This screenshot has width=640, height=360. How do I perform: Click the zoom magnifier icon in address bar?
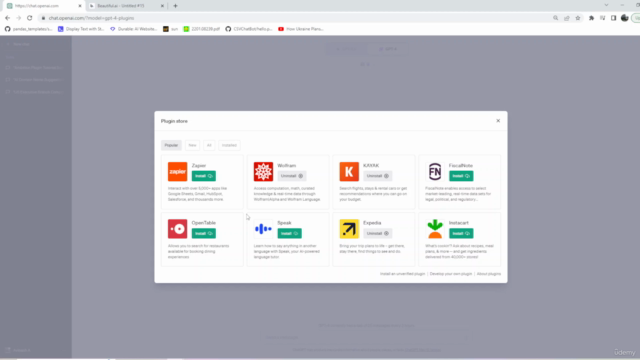pyautogui.click(x=556, y=18)
